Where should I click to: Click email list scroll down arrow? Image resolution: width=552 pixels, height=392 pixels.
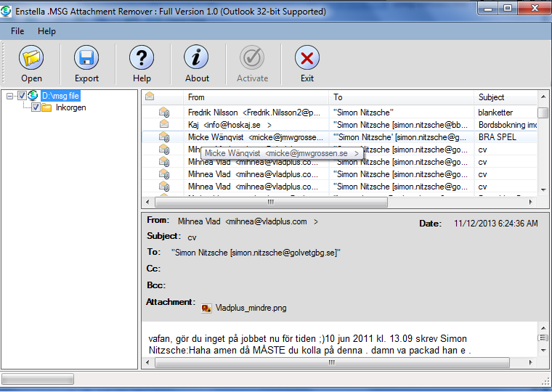pos(543,190)
